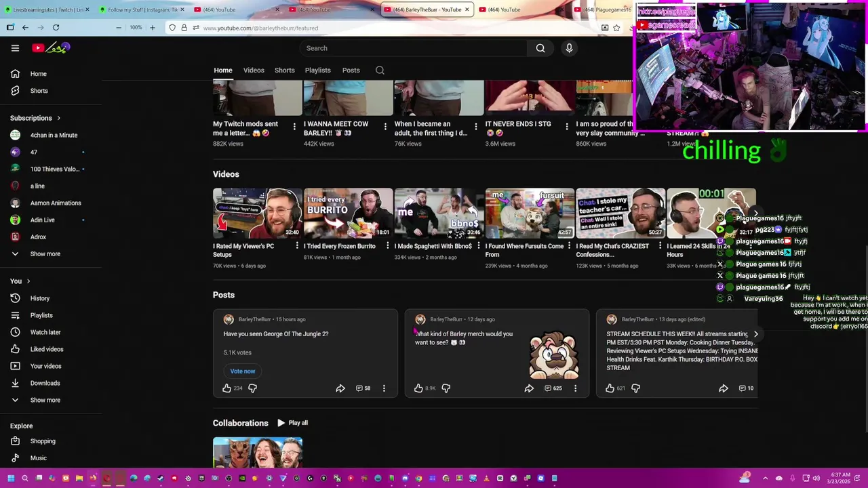Share the George Of The Jungle post
Screen dimensions: 868x488
click(340, 388)
